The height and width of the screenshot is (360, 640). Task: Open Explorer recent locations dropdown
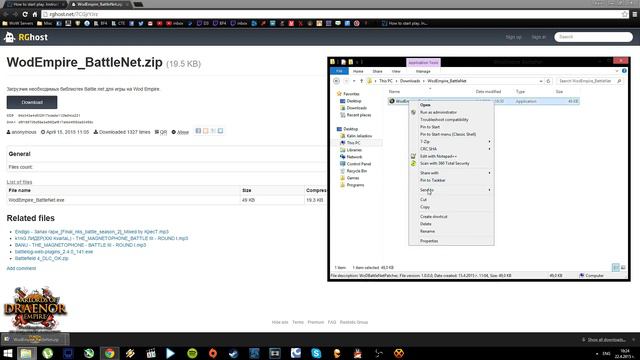354,81
